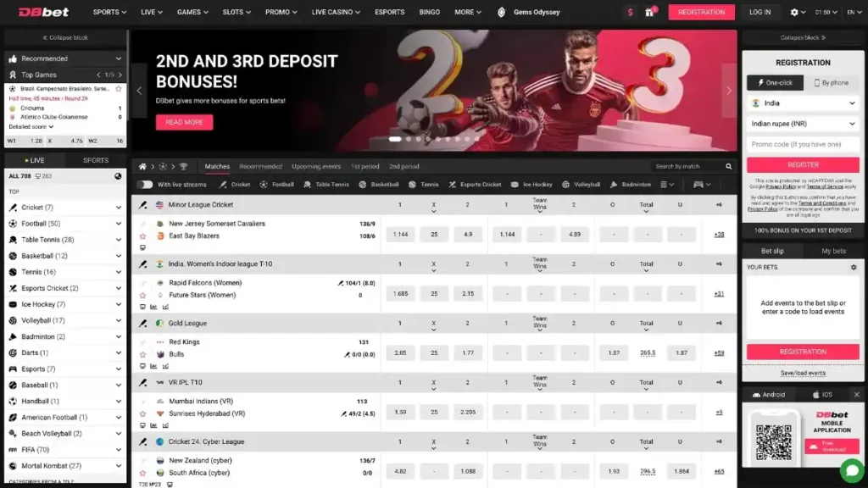The height and width of the screenshot is (488, 868).
Task: Switch to the Recommended tab
Action: pyautogui.click(x=260, y=166)
